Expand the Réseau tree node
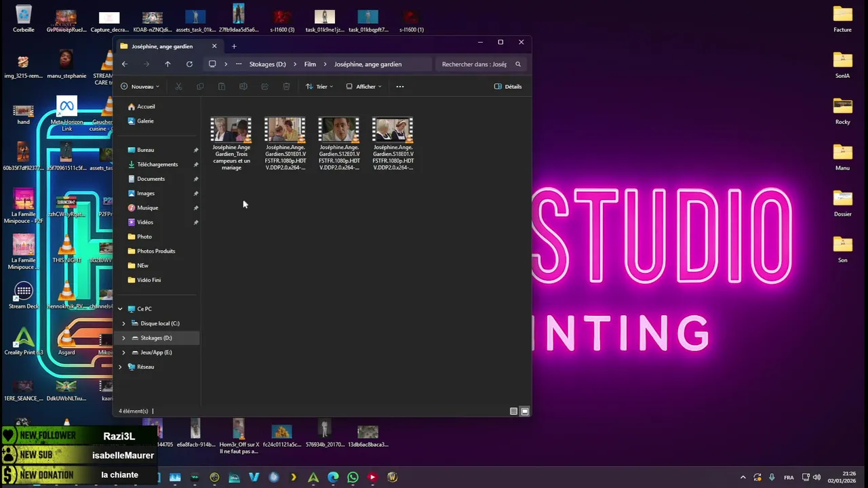This screenshot has width=868, height=488. click(x=120, y=367)
